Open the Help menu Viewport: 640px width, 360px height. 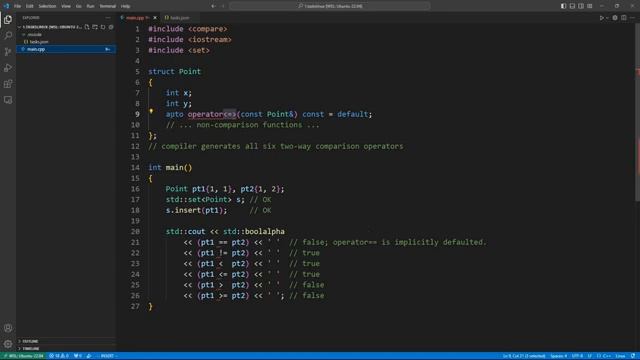(x=125, y=6)
